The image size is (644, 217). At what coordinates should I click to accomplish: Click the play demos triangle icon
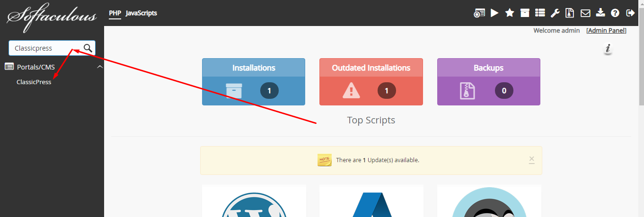(x=494, y=13)
